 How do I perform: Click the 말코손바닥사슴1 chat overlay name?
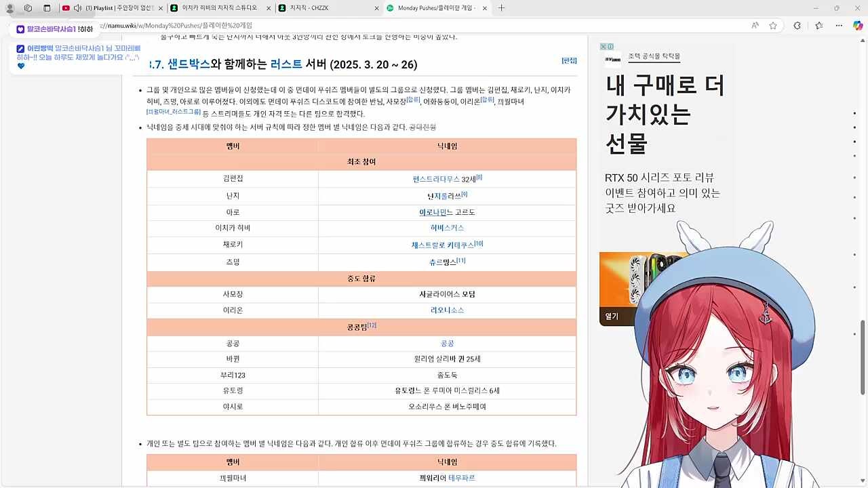tap(51, 29)
